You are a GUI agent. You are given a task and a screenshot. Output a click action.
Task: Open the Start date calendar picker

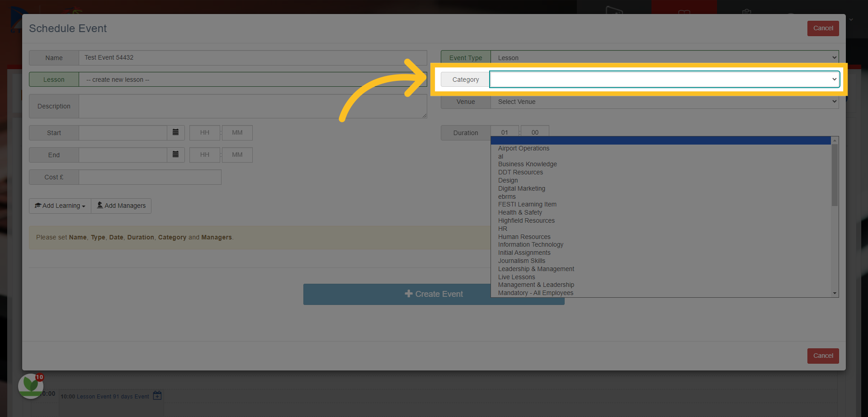pyautogui.click(x=175, y=132)
